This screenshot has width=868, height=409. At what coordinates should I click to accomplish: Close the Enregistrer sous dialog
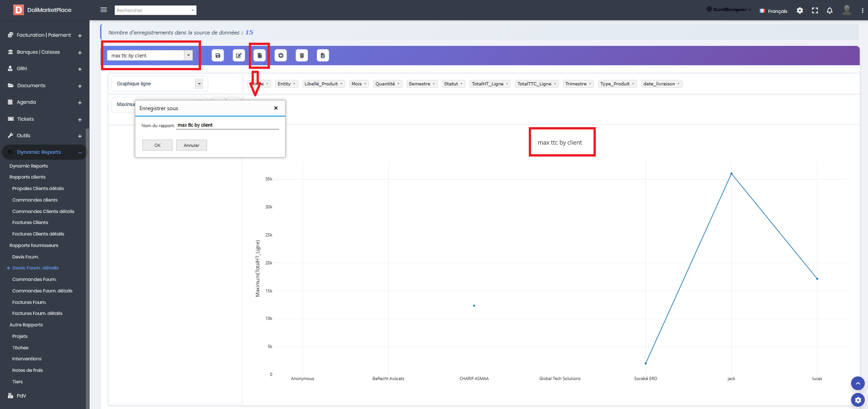[276, 108]
